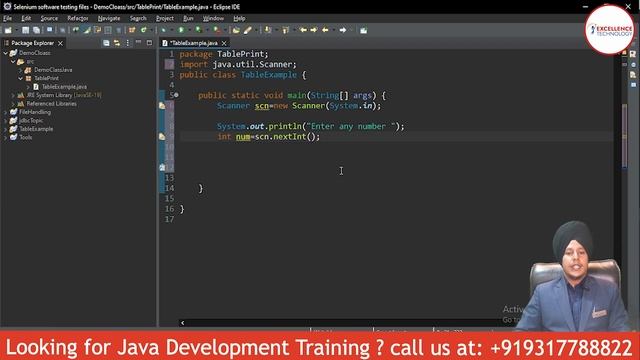Collapse the TablePrint package node
Image resolution: width=640 pixels, height=360 pixels.
tap(20, 78)
